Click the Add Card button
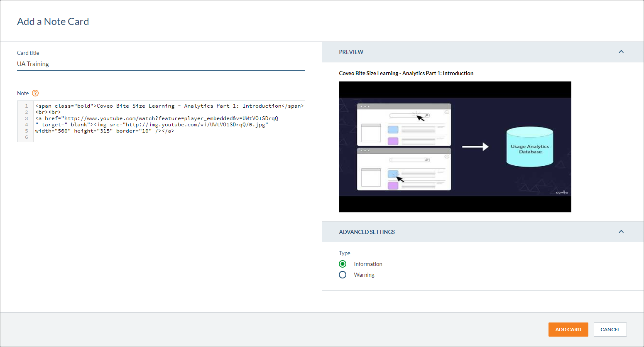The width and height of the screenshot is (644, 347). pos(568,330)
